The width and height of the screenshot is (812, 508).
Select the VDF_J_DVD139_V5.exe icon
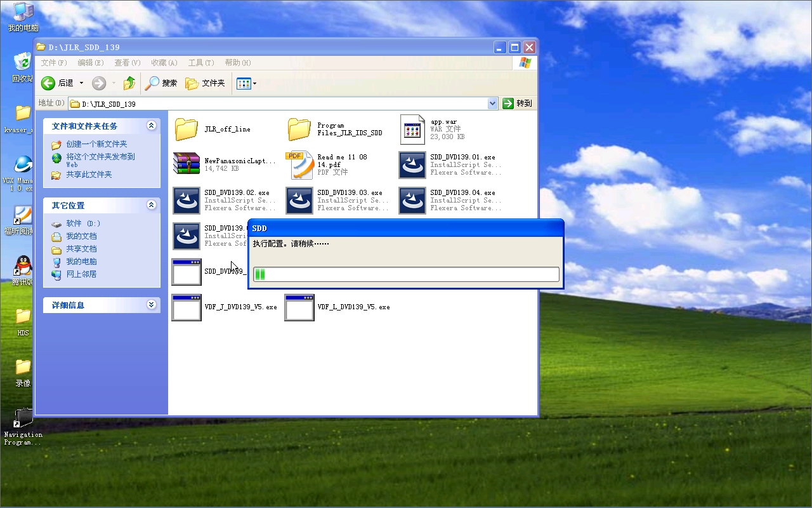point(187,307)
